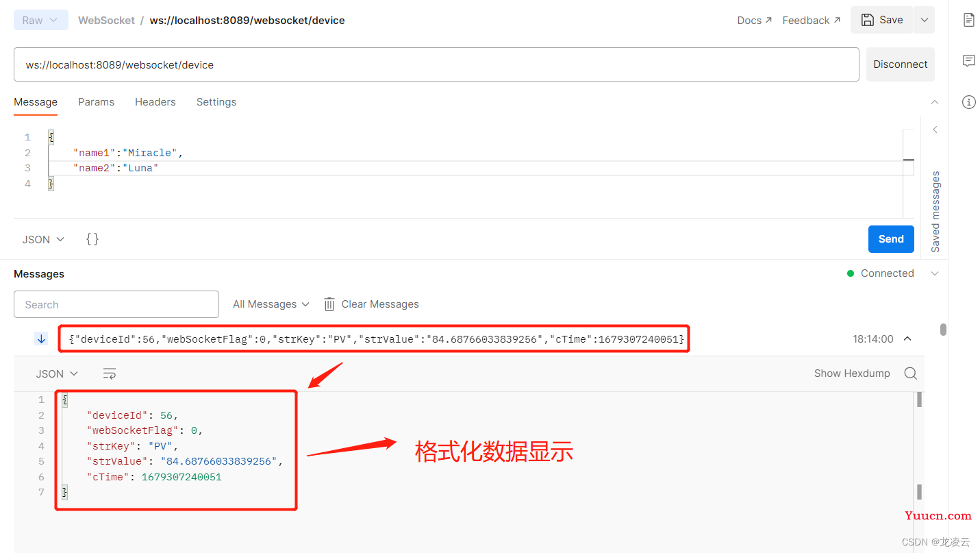
Task: Click the Search messages field
Action: (x=116, y=304)
